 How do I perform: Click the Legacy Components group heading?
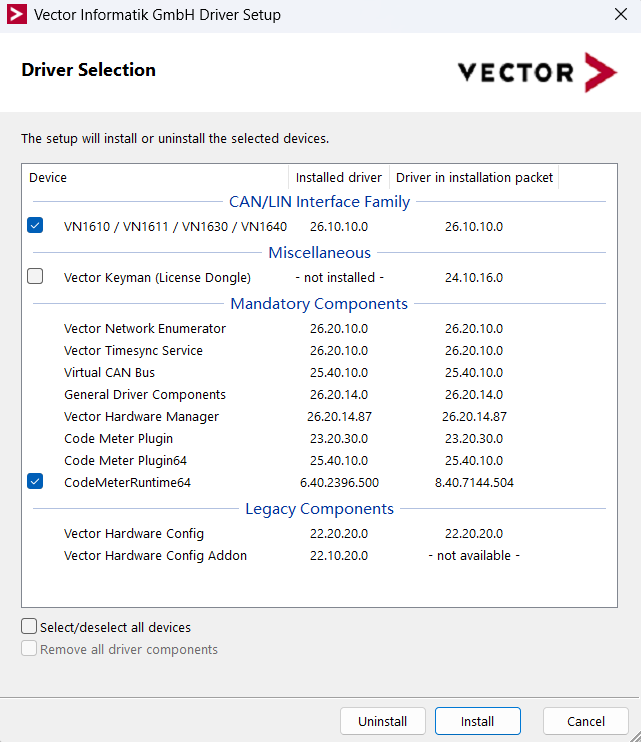(x=319, y=509)
